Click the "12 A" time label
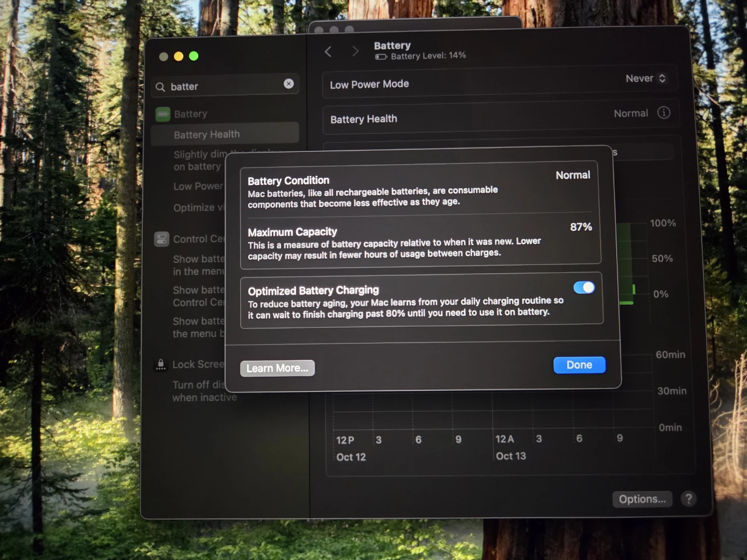The height and width of the screenshot is (560, 747). coord(504,439)
